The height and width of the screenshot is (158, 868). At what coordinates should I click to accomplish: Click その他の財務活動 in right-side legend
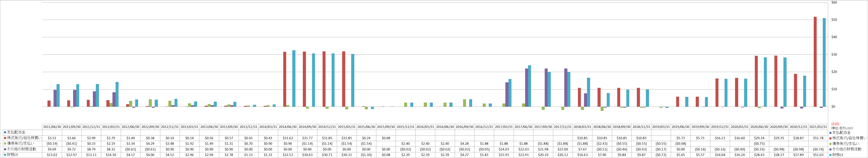pos(847,149)
